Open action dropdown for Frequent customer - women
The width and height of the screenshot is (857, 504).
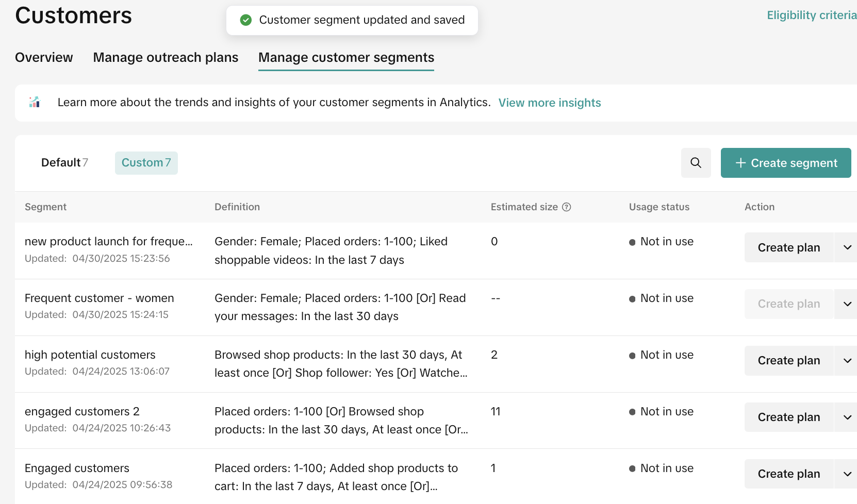click(847, 304)
